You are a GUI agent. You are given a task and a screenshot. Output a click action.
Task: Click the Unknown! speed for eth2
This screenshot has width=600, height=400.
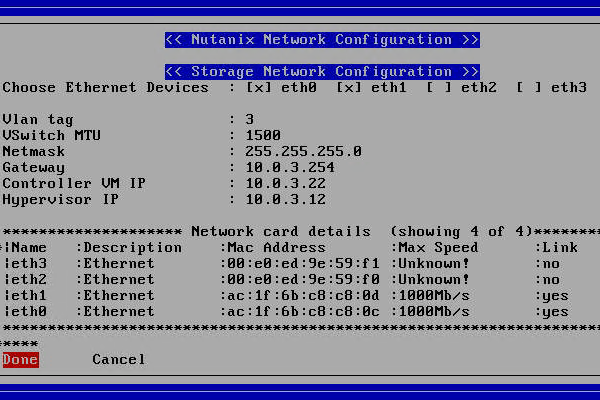tap(434, 280)
